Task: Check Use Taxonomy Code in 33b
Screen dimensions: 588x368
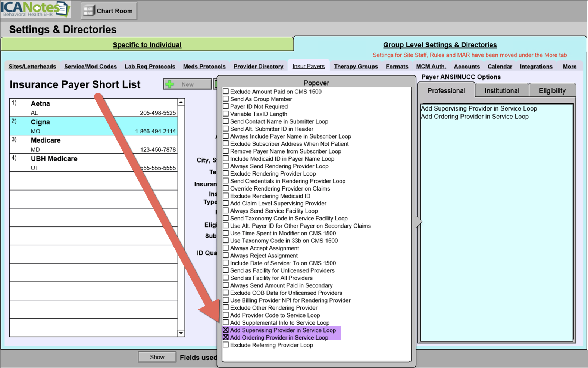Action: [x=226, y=241]
